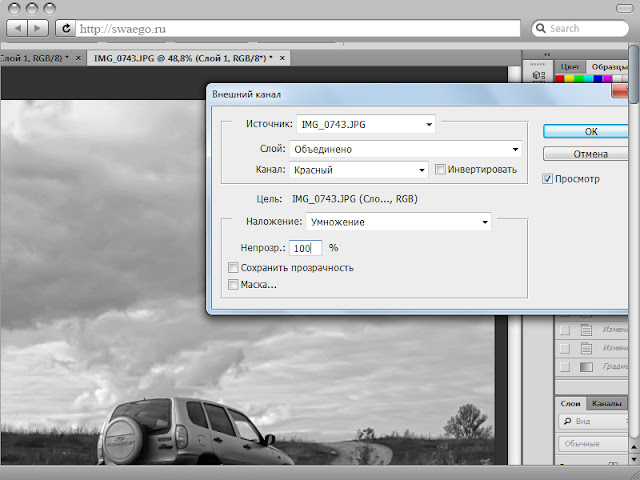The width and height of the screenshot is (640, 480).
Task: Close the Внешний канал dialog with the red button
Action: point(620,91)
